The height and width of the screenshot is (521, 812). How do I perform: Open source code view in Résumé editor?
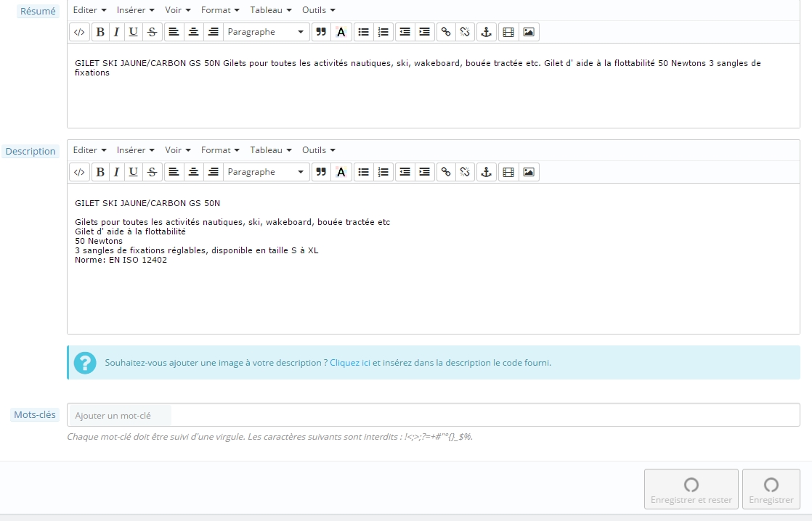tap(79, 32)
